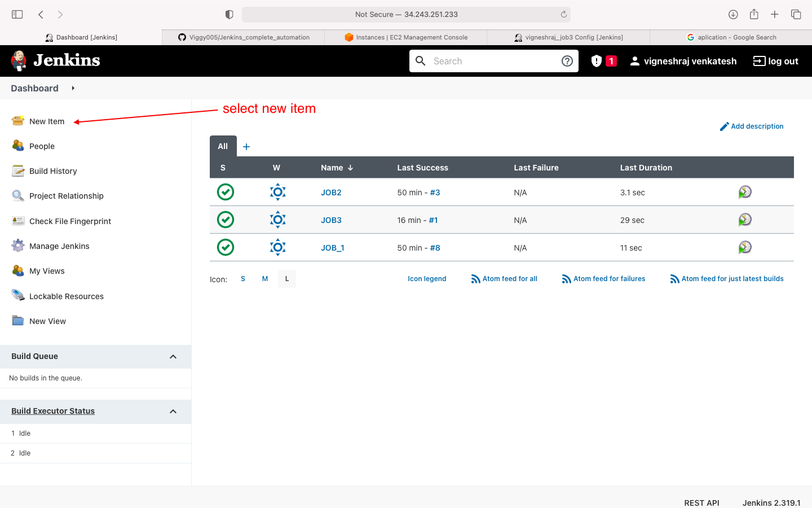
Task: Switch to the All view tab
Action: click(x=223, y=146)
